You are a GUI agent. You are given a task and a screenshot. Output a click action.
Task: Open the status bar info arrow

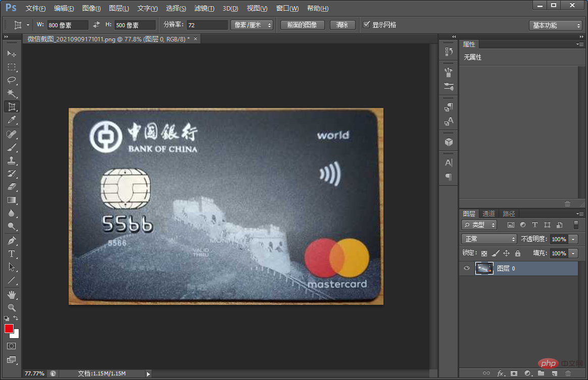[148, 373]
